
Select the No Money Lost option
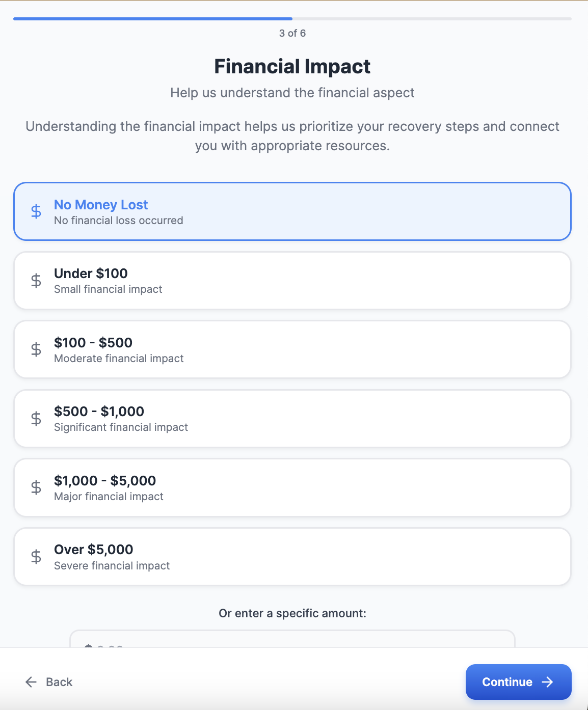[x=292, y=211]
